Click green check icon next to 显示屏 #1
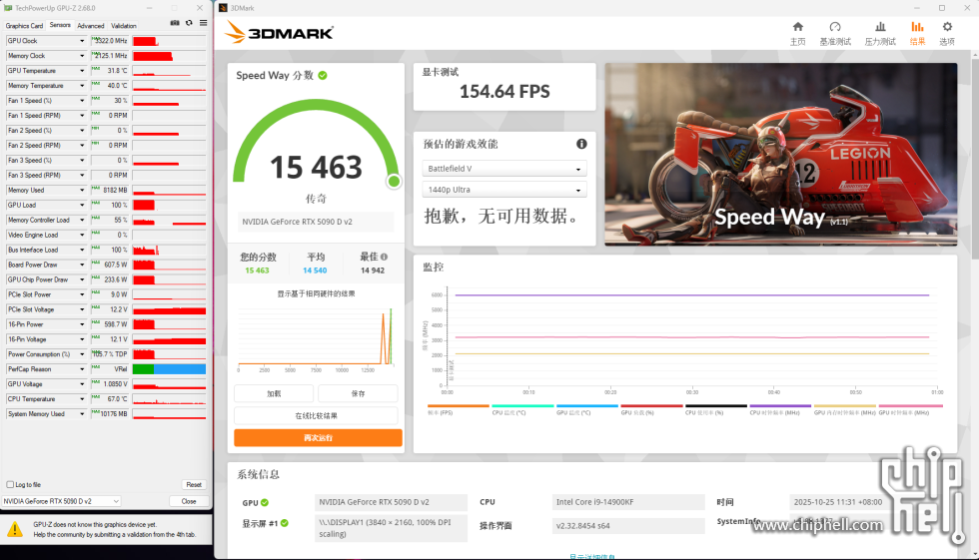The image size is (979, 560). coord(285,523)
